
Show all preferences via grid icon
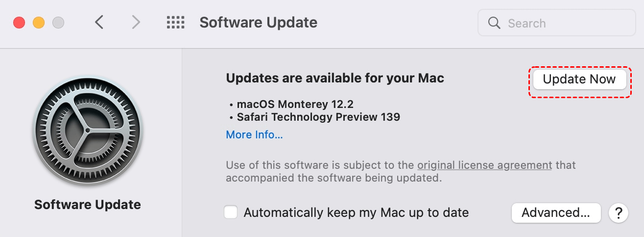click(x=175, y=23)
